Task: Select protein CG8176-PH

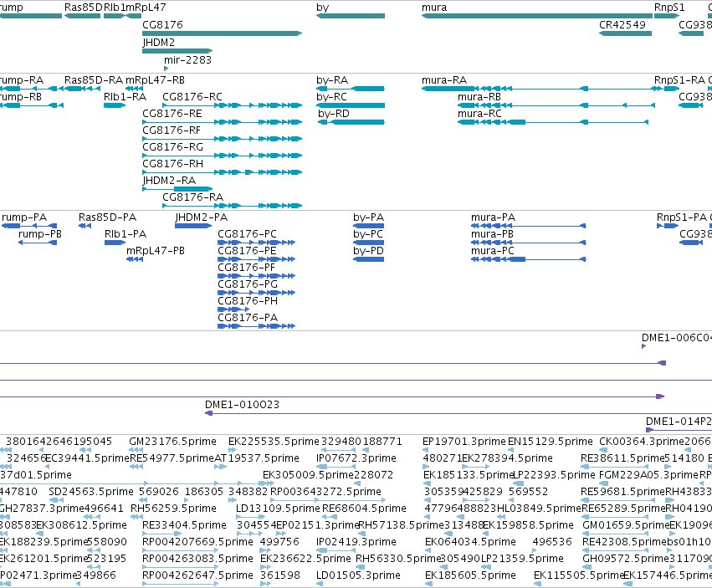Action: click(233, 309)
